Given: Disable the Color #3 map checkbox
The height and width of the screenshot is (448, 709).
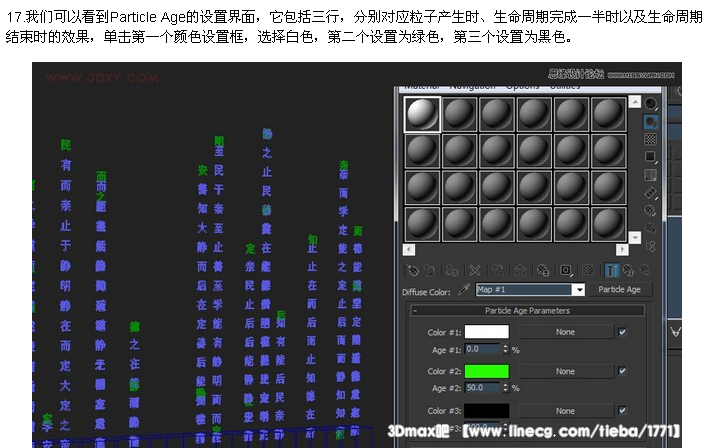Looking at the screenshot, I should point(622,410).
